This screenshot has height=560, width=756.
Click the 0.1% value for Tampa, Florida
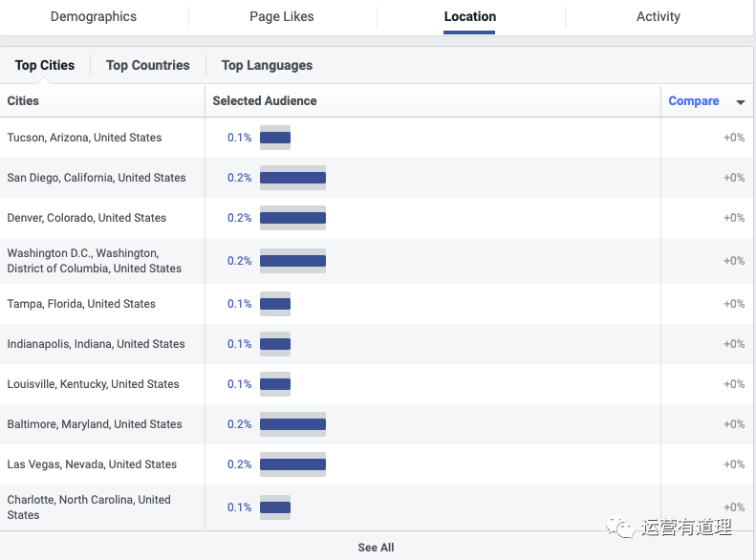239,304
